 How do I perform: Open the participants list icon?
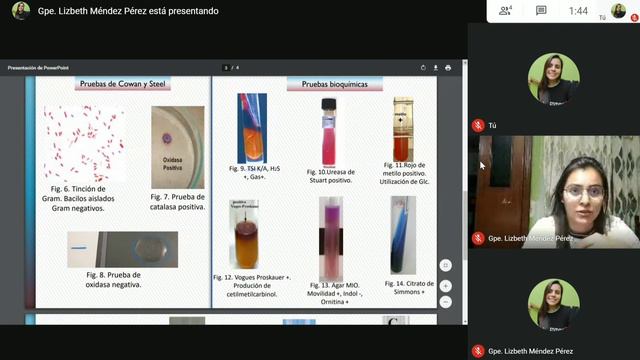[x=505, y=11]
